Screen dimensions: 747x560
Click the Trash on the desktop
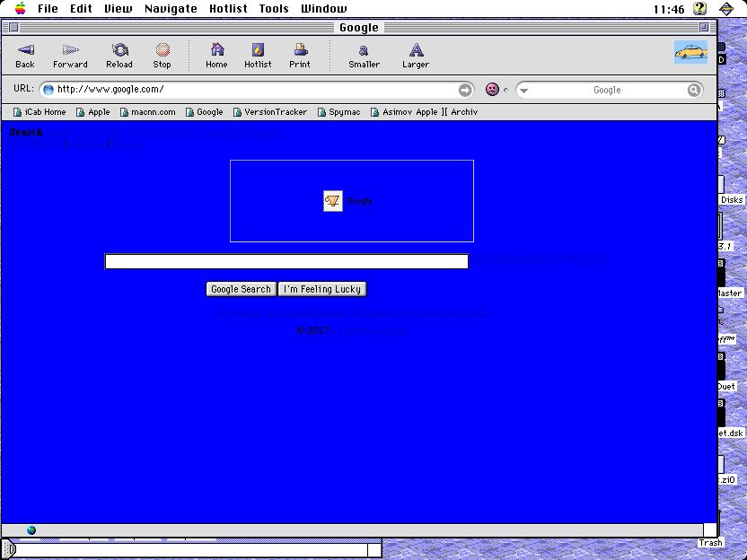pyautogui.click(x=710, y=543)
